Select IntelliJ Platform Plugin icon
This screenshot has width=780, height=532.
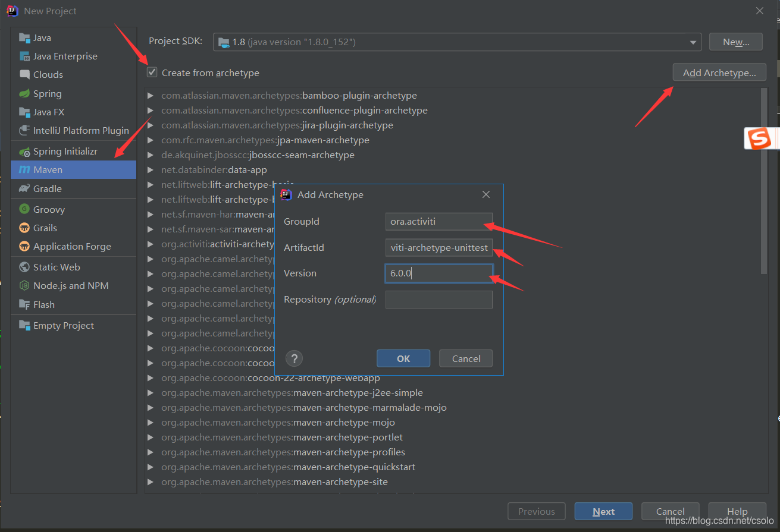click(x=24, y=131)
